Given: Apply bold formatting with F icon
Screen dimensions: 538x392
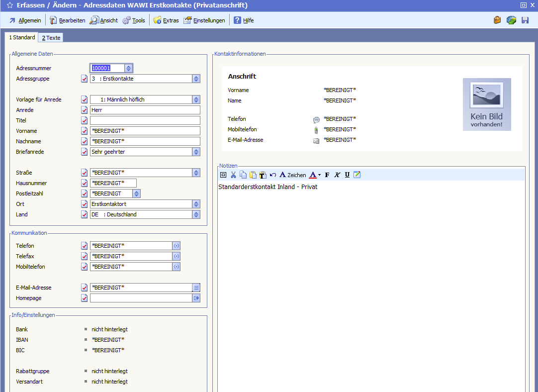Looking at the screenshot, I should (x=327, y=175).
